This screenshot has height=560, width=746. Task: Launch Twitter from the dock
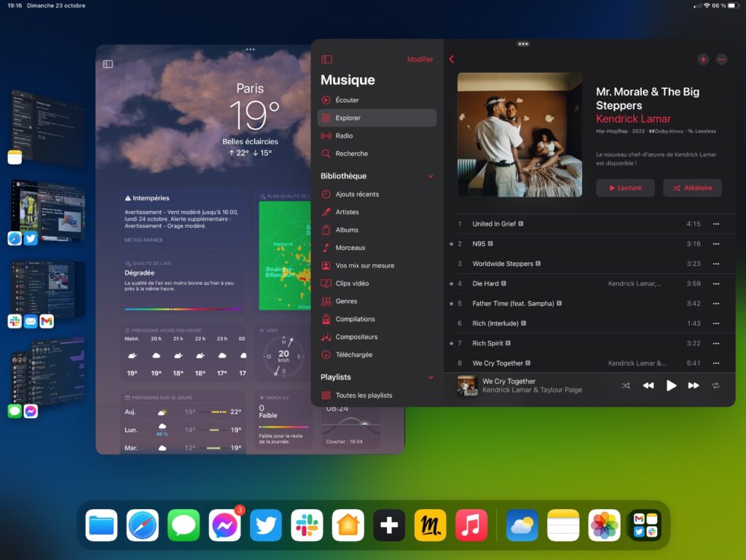coord(265,525)
